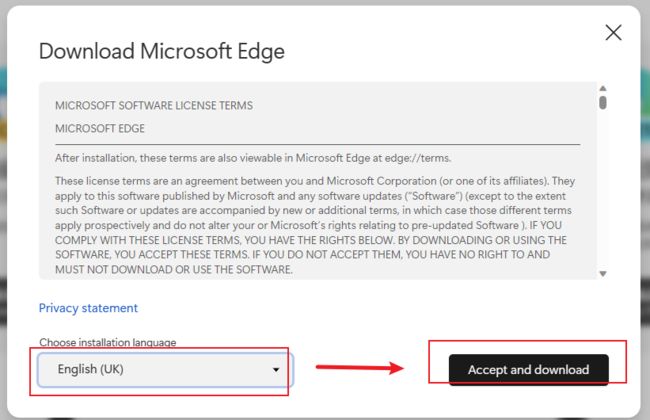Image resolution: width=650 pixels, height=420 pixels.
Task: Open the Privacy statement link
Action: [88, 308]
